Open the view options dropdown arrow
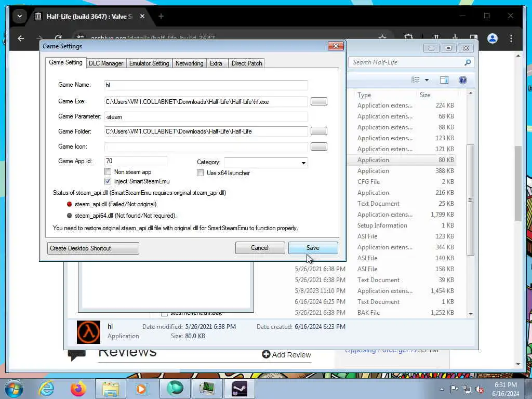The height and width of the screenshot is (399, 532). (427, 80)
